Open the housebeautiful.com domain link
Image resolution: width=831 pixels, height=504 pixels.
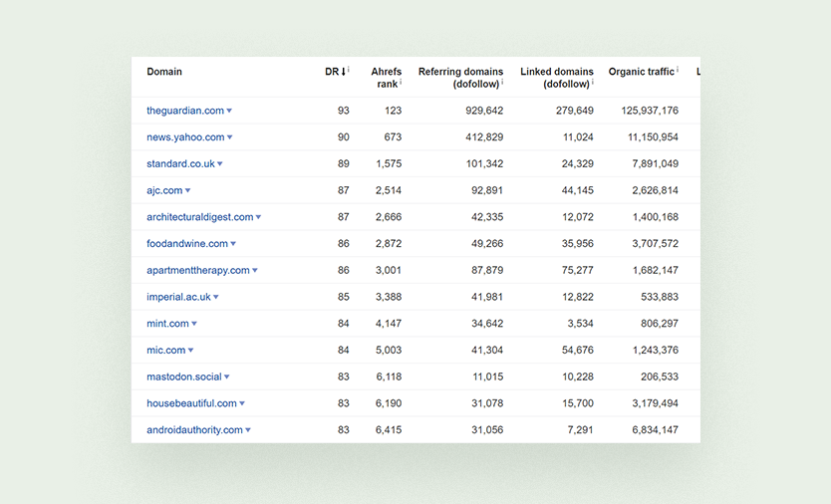click(192, 402)
